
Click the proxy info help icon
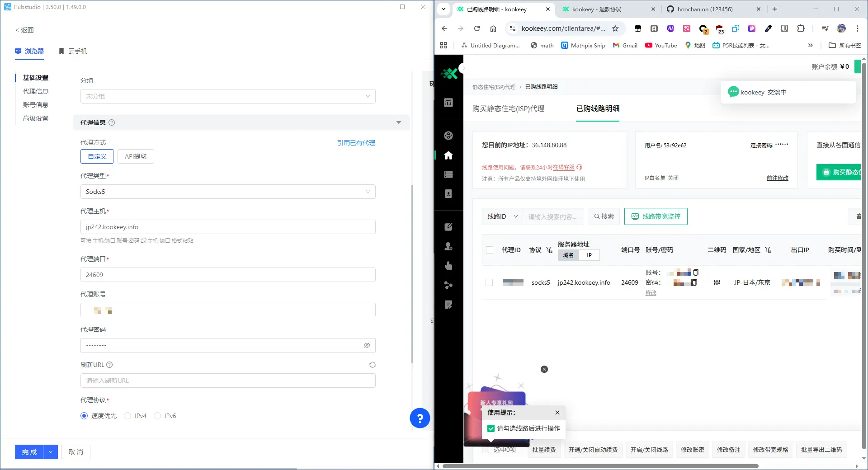pyautogui.click(x=112, y=122)
